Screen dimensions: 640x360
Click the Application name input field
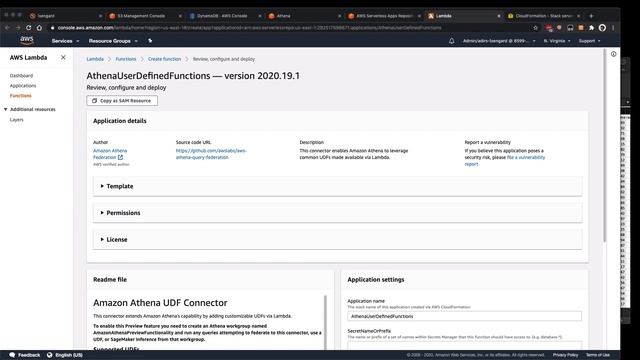(464, 316)
